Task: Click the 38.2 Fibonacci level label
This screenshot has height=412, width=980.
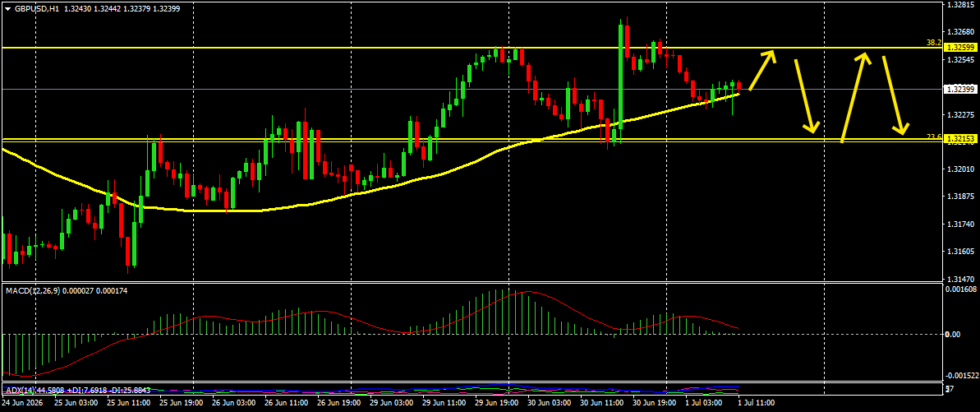Action: (934, 44)
